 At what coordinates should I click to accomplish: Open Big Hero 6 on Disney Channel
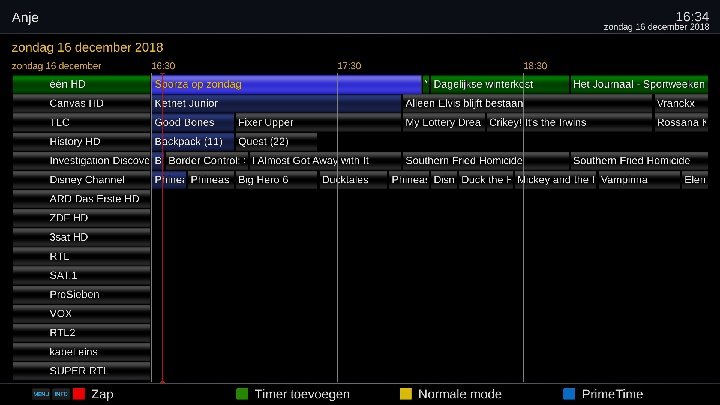[x=276, y=180]
